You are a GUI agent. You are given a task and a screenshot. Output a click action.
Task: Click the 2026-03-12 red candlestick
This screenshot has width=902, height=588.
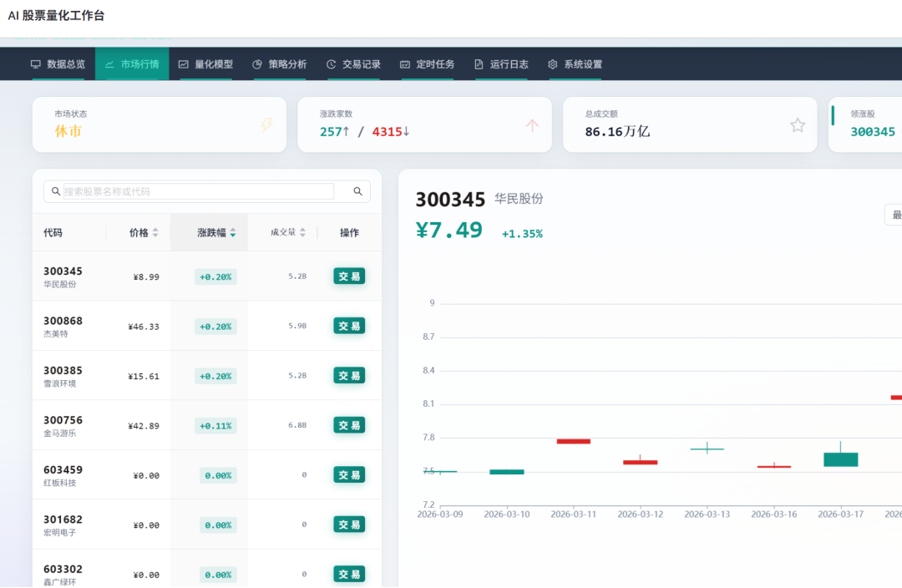click(641, 461)
